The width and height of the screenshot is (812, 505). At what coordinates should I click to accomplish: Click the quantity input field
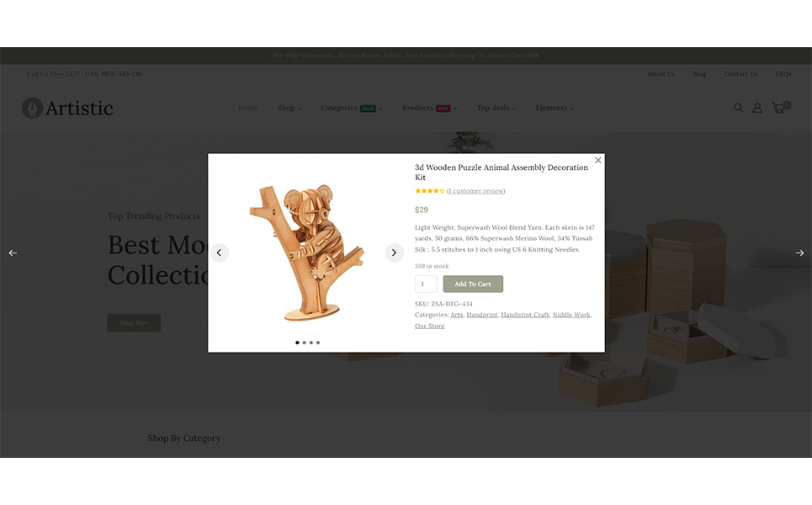coord(426,284)
